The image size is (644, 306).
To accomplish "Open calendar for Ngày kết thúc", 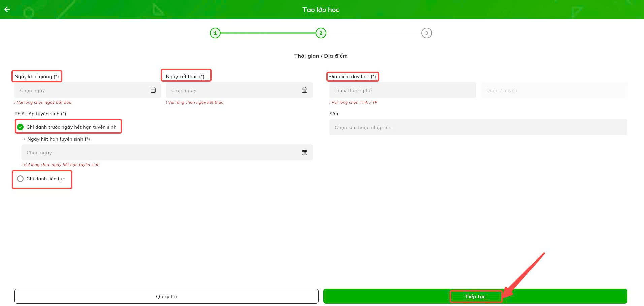I will (304, 90).
